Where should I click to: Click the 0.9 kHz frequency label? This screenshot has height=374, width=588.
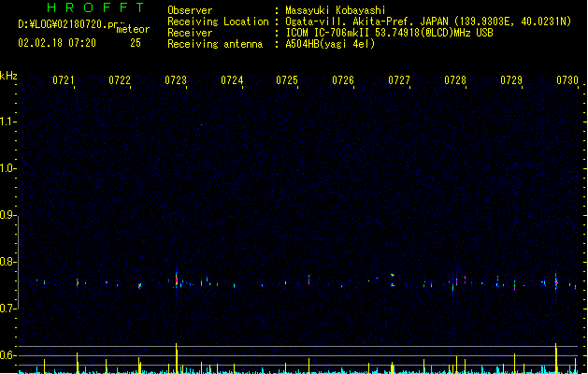[x=7, y=215]
